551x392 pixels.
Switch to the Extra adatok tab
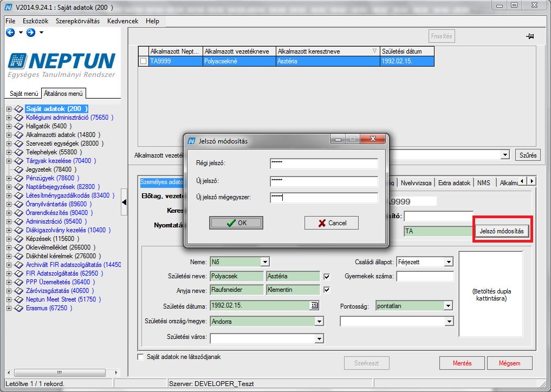coord(454,183)
